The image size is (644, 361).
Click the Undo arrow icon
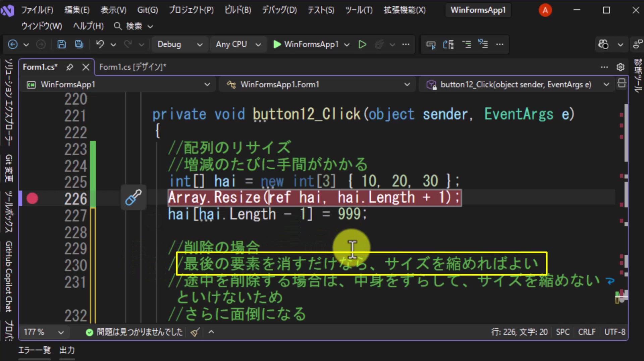[x=100, y=44]
